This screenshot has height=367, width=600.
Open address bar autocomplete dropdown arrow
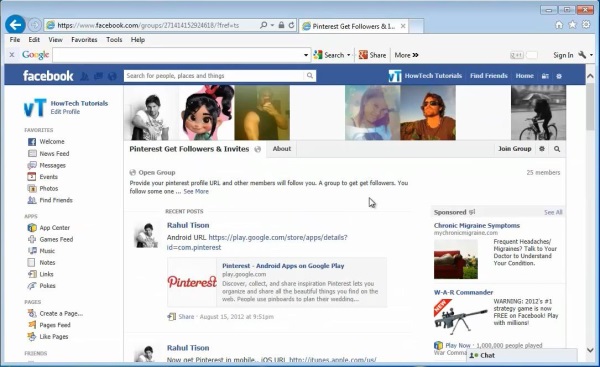272,25
